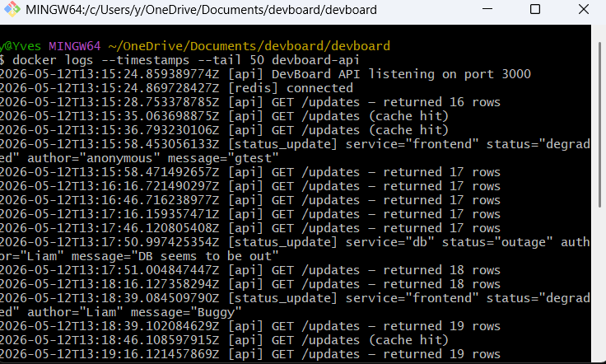Maximize the MINGW64 terminal window
Screen dimensions: 606x364
click(535, 9)
